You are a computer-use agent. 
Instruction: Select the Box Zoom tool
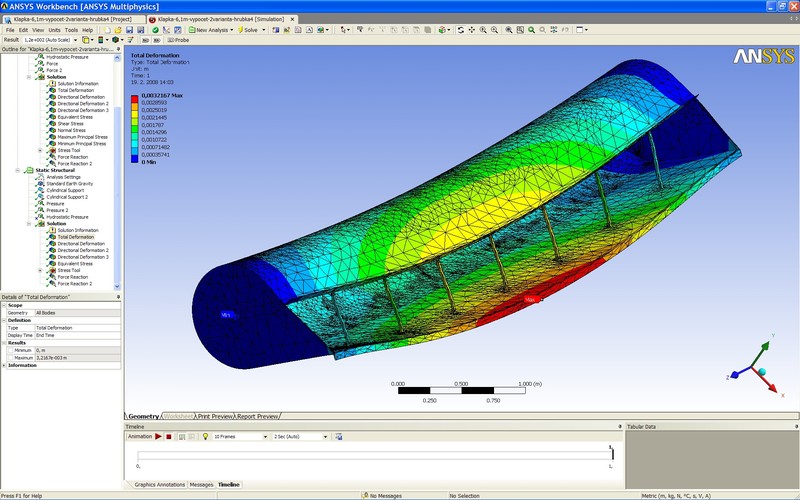pyautogui.click(x=494, y=30)
